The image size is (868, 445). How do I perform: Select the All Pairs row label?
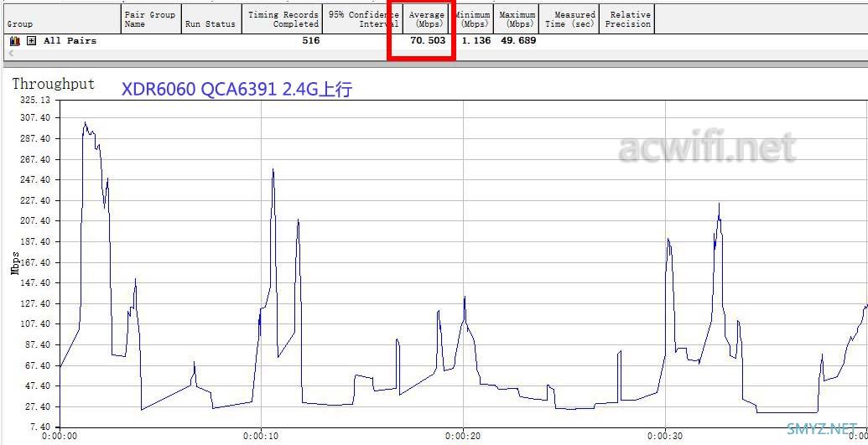pos(70,41)
